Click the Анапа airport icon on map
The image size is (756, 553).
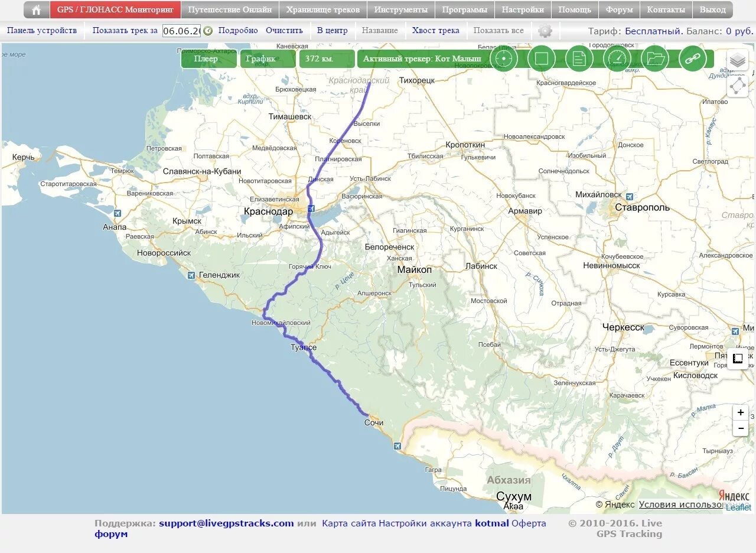(x=117, y=213)
